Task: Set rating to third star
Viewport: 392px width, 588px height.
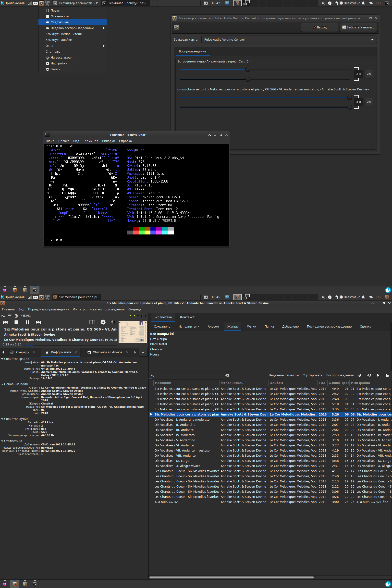Action: 138,316
